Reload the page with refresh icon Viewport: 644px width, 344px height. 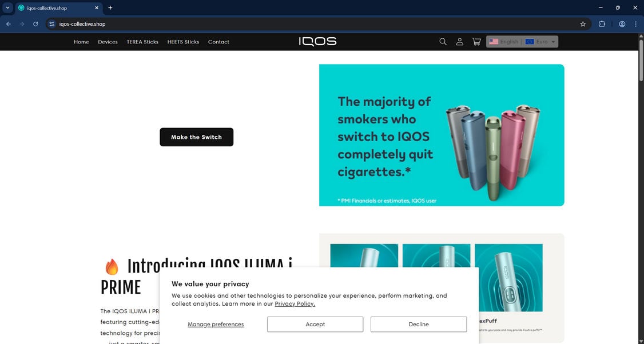click(35, 24)
